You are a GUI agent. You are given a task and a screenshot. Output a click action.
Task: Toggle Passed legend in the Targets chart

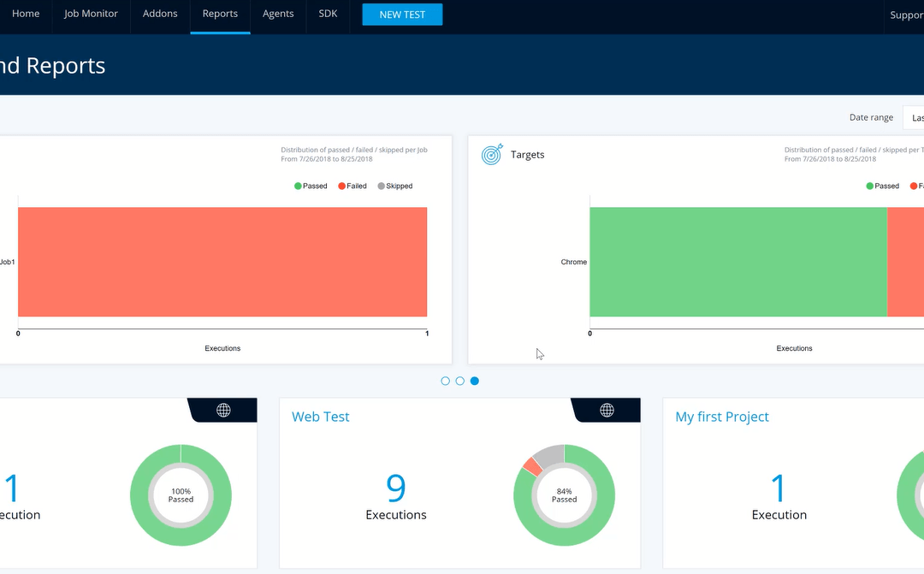[882, 186]
